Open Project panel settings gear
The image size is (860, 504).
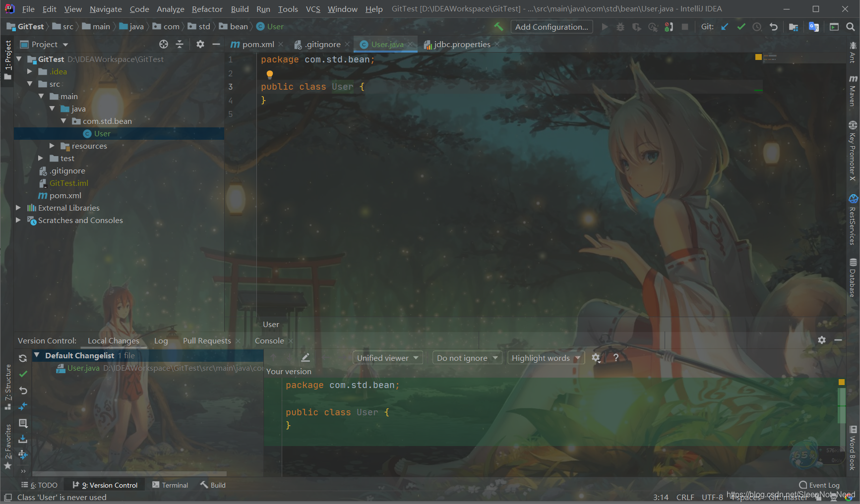coord(200,44)
